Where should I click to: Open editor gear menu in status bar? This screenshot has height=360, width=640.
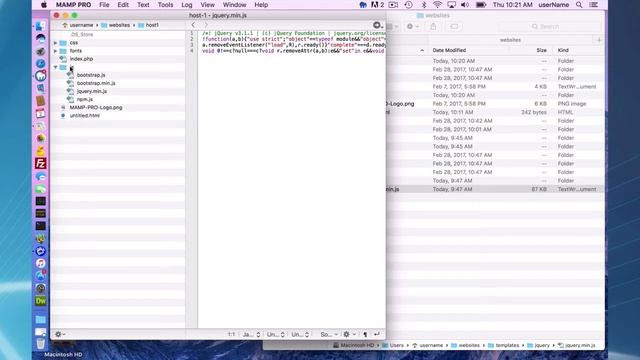coord(349,334)
